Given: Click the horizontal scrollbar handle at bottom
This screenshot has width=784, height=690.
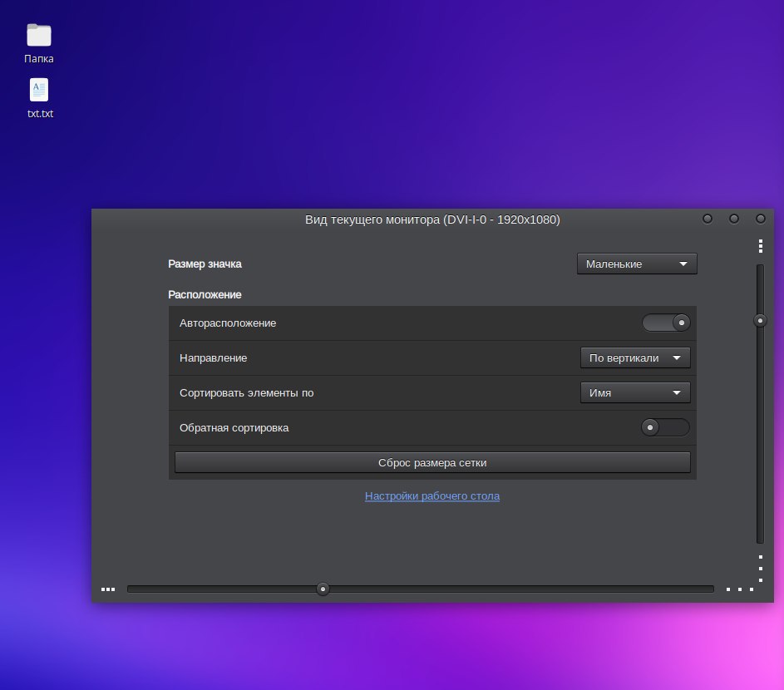Looking at the screenshot, I should coord(323,589).
